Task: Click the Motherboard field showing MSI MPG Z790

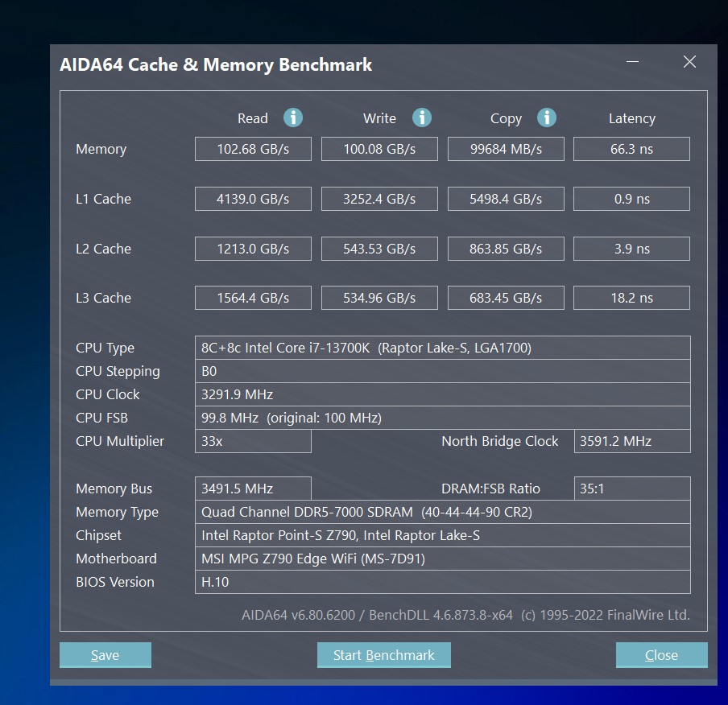Action: pyautogui.click(x=443, y=559)
